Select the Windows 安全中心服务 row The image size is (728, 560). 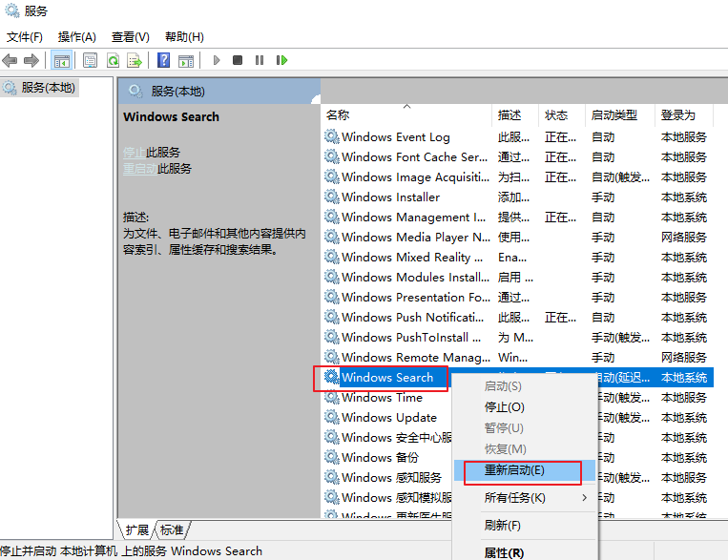[387, 437]
